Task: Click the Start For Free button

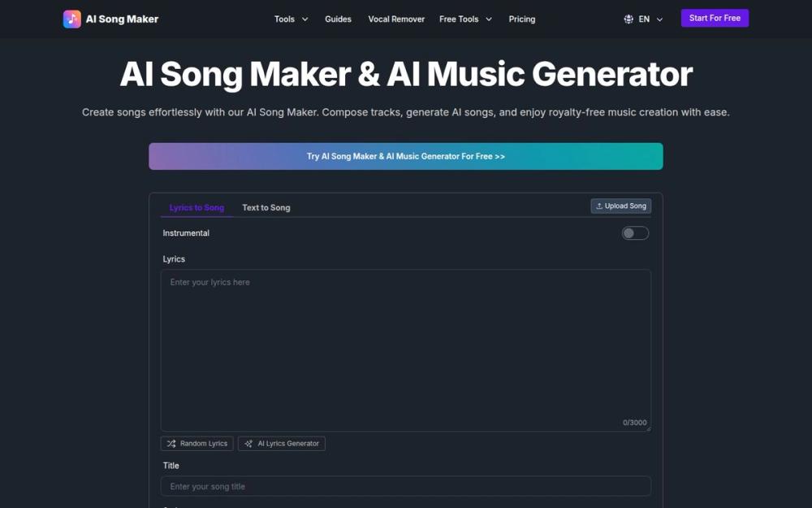Action: coord(715,17)
